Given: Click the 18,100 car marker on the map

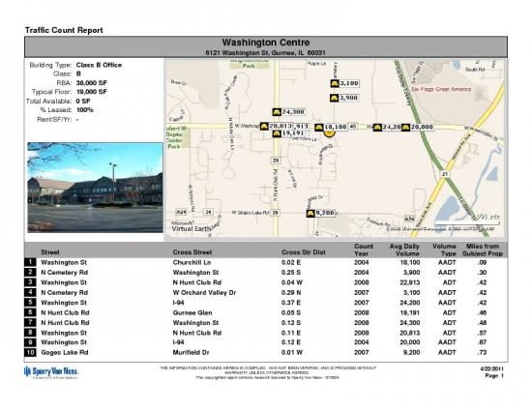Looking at the screenshot, I should coord(319,128).
